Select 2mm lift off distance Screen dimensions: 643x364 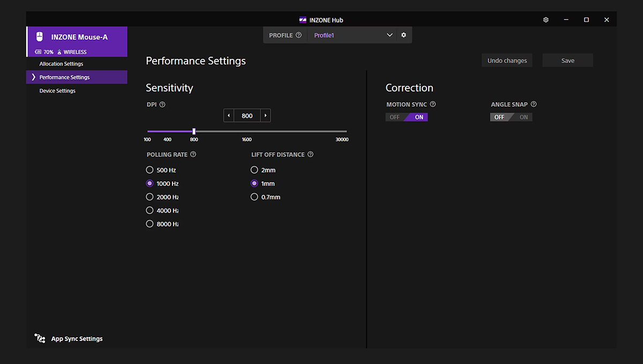click(x=255, y=170)
